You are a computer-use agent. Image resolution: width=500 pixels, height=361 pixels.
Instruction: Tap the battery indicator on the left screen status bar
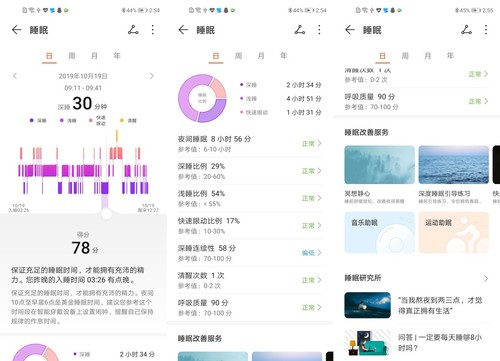(142, 10)
